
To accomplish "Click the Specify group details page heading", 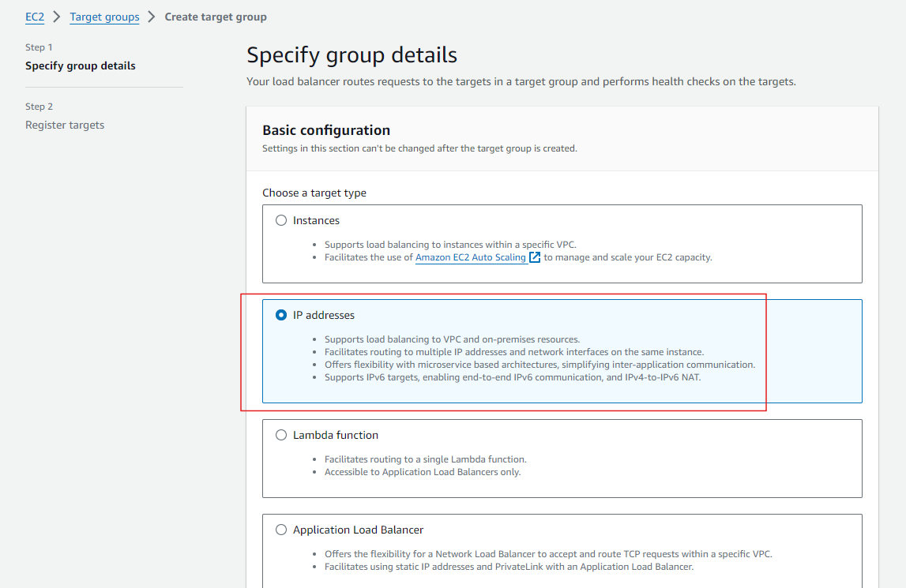I will [351, 55].
